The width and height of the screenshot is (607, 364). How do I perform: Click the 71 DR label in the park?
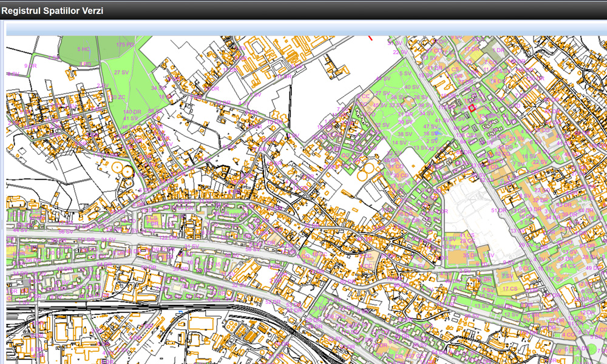405,114
